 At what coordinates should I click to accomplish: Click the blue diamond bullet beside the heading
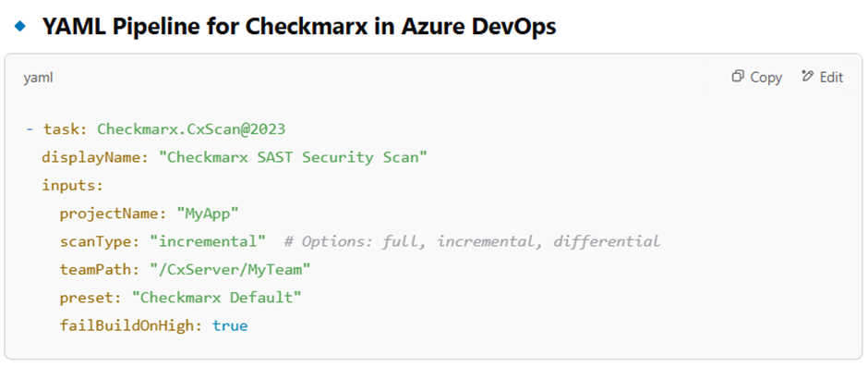pyautogui.click(x=20, y=26)
